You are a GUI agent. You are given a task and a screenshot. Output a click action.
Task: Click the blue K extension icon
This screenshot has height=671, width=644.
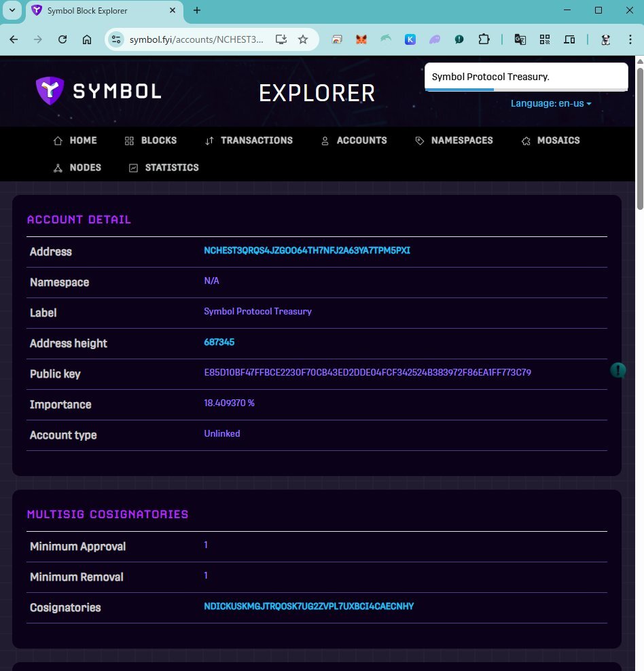410,39
